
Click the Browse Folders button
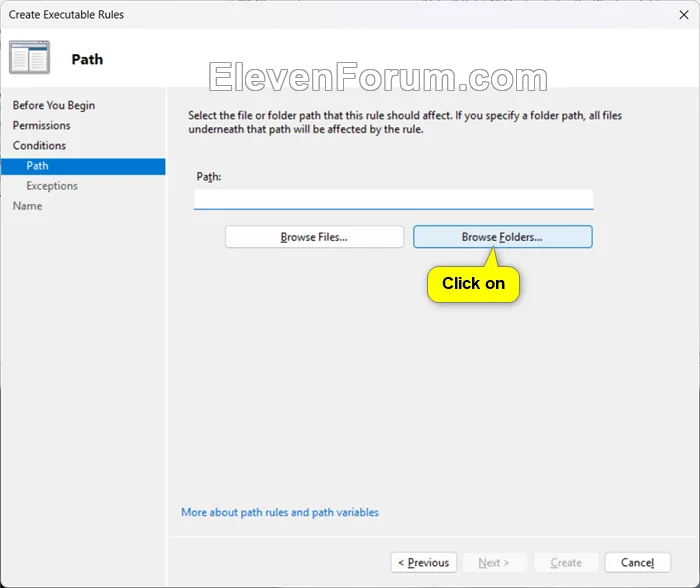point(503,237)
